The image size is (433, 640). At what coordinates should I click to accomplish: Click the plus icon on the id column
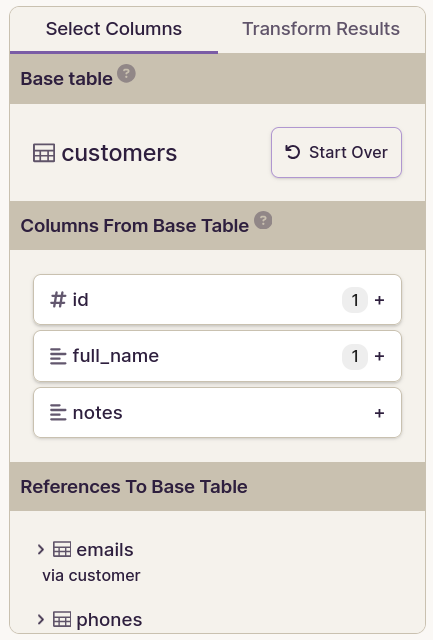click(x=380, y=300)
